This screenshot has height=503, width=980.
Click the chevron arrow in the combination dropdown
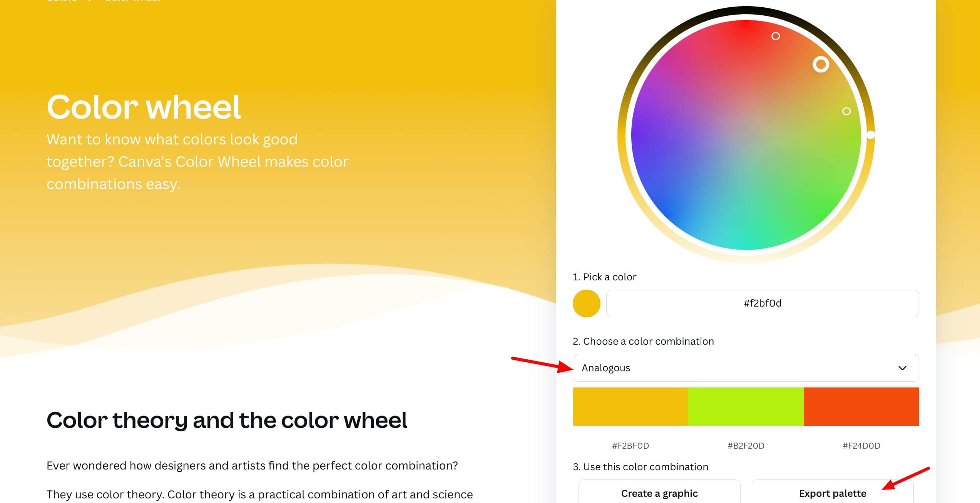(902, 368)
